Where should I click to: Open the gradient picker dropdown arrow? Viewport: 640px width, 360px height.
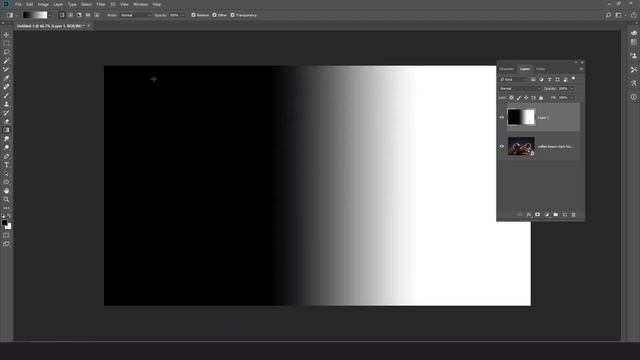click(x=50, y=15)
